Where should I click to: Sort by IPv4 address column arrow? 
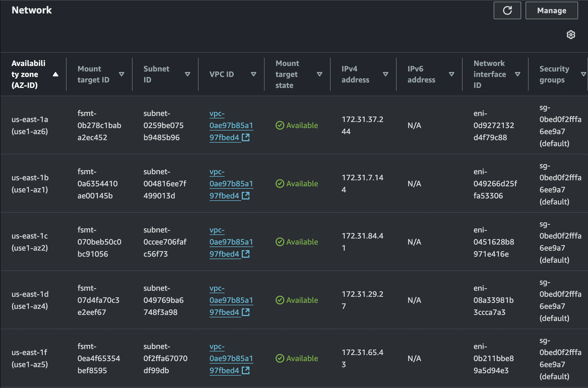(x=386, y=74)
